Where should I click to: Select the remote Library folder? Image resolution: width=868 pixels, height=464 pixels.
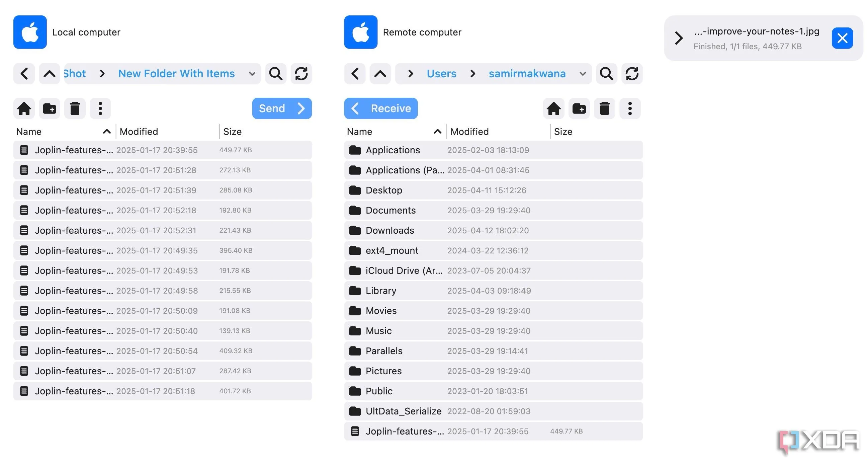tap(494, 291)
